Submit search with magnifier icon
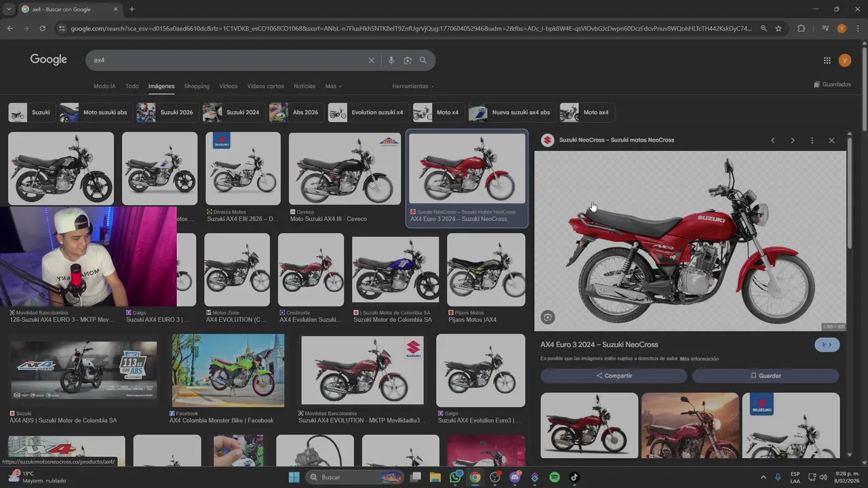This screenshot has width=868, height=488. point(423,60)
